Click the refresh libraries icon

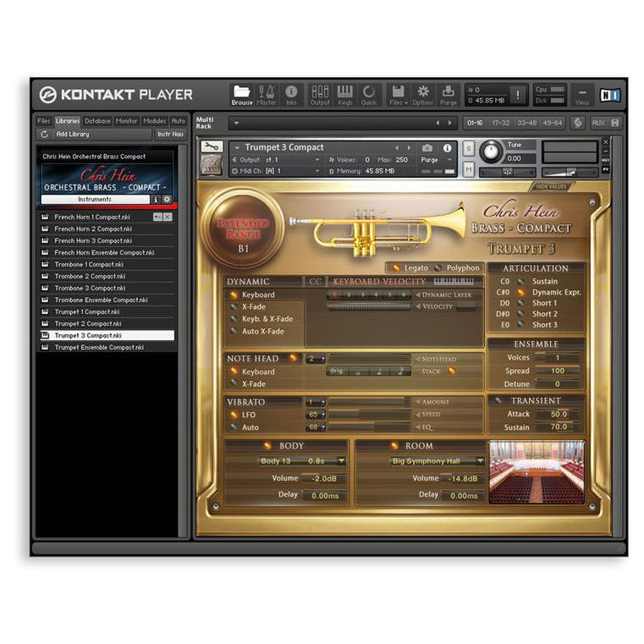(x=45, y=135)
